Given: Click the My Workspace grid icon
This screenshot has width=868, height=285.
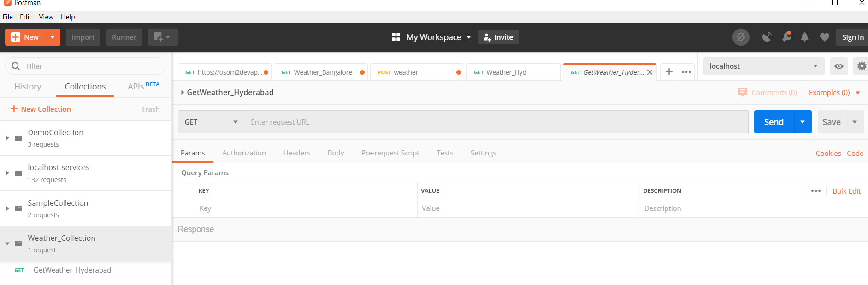Looking at the screenshot, I should pos(396,37).
